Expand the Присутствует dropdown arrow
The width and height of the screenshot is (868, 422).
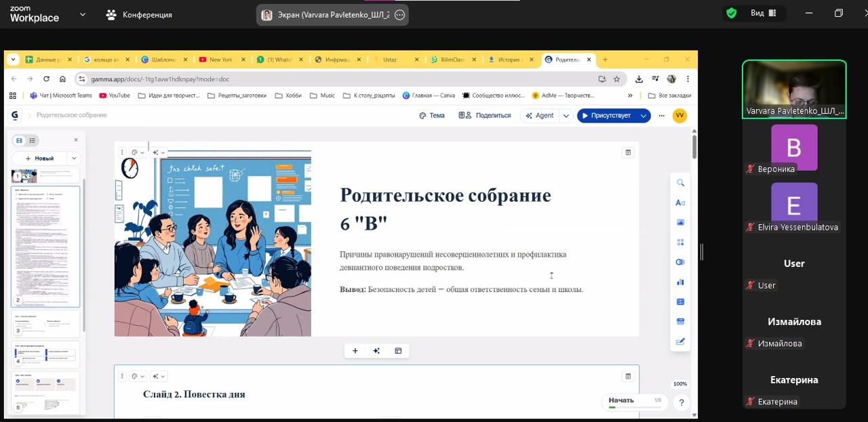click(x=643, y=116)
